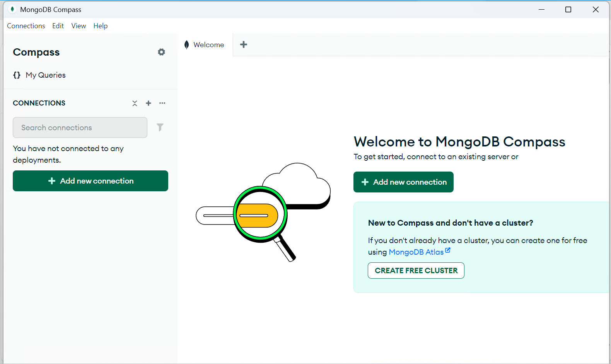Click 'Welcome to MongoDB Compass' heading
The height and width of the screenshot is (364, 611).
[459, 142]
